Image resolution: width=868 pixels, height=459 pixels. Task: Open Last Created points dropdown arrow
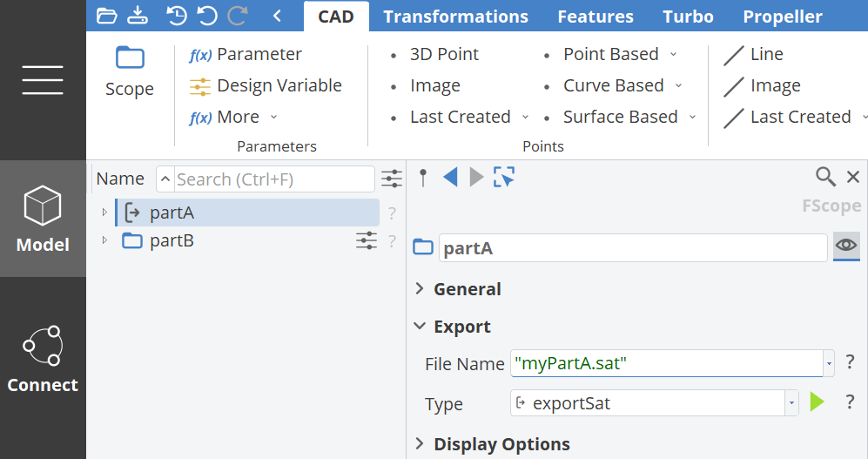coord(525,118)
